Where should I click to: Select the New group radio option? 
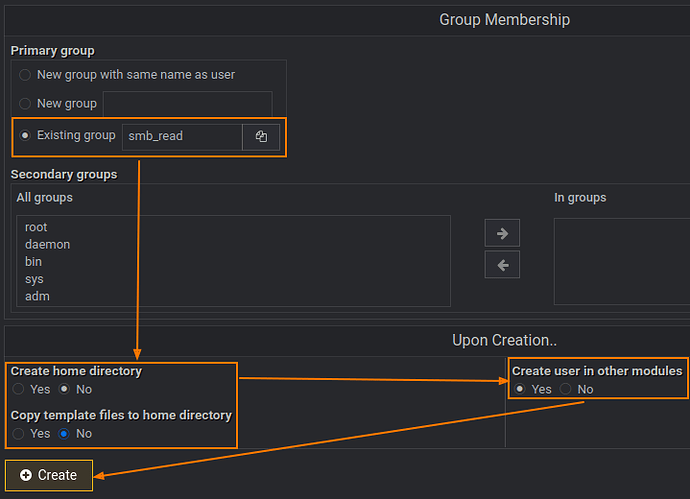(25, 104)
